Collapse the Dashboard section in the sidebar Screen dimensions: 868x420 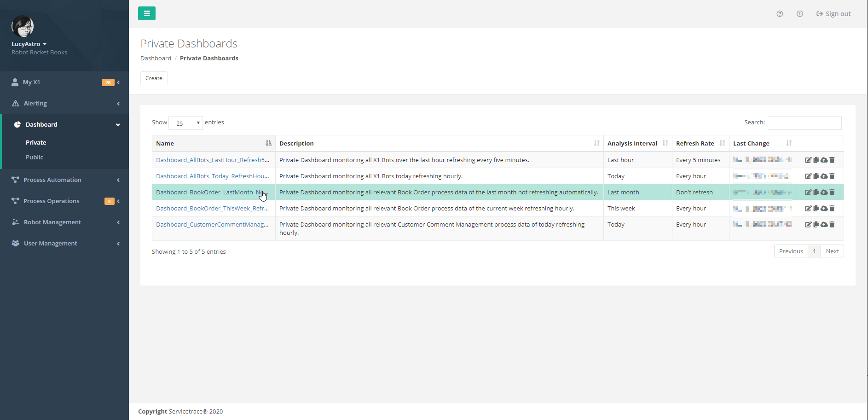pos(118,124)
